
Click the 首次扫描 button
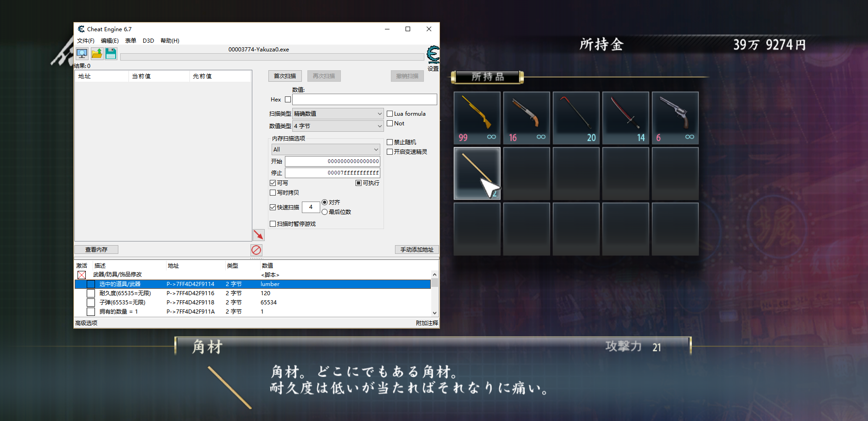pos(285,76)
